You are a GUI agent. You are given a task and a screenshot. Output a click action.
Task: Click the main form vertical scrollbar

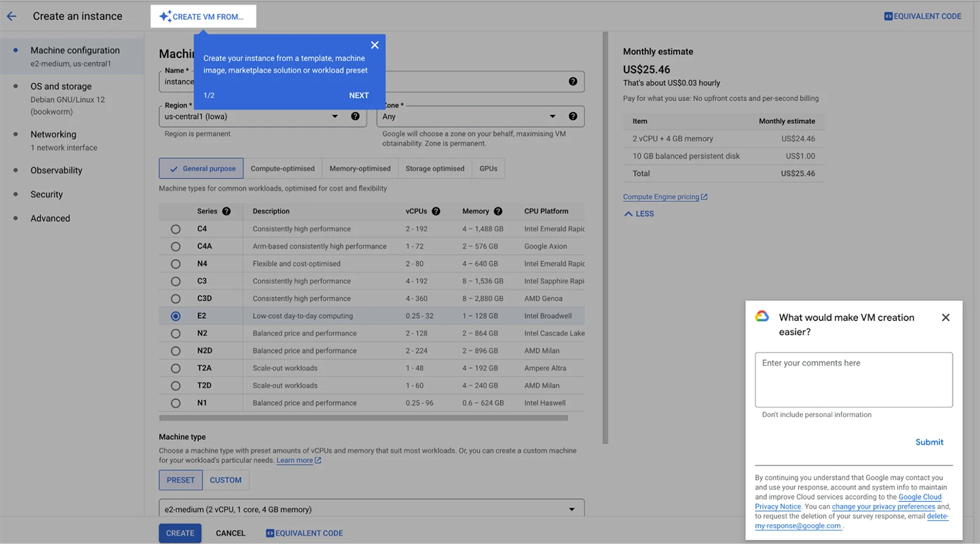[605, 238]
